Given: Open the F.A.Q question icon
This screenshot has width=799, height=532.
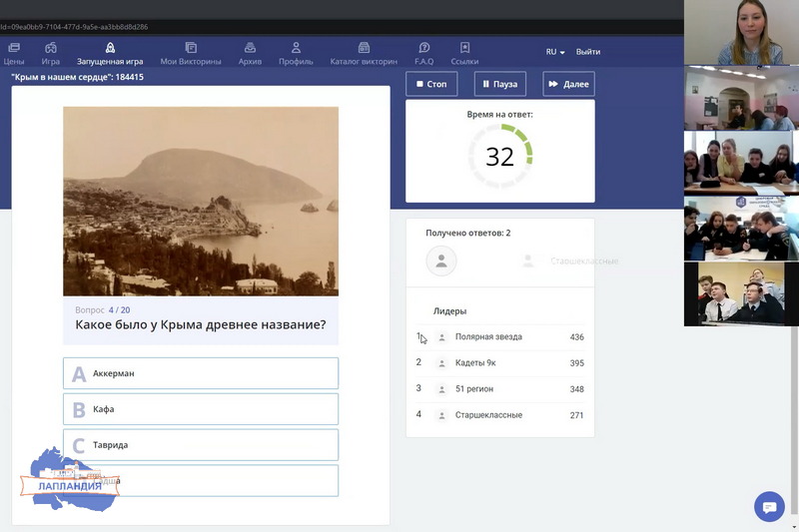Looking at the screenshot, I should pos(423,47).
